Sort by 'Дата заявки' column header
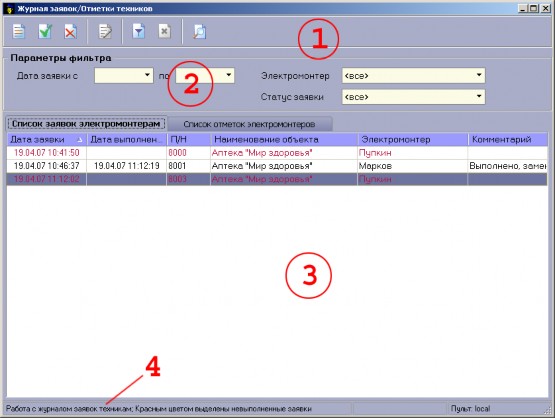 (46, 139)
